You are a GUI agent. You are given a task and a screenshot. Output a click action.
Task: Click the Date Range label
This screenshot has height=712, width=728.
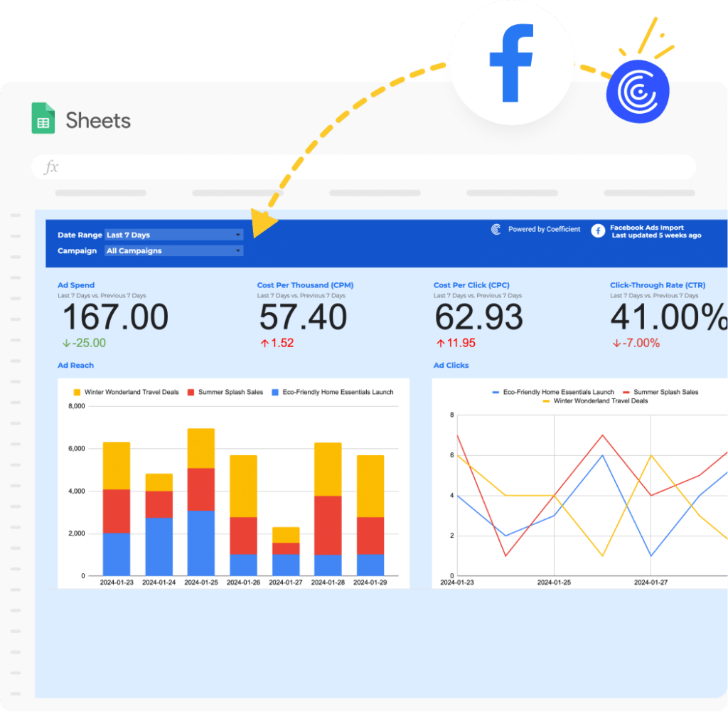[x=80, y=235]
